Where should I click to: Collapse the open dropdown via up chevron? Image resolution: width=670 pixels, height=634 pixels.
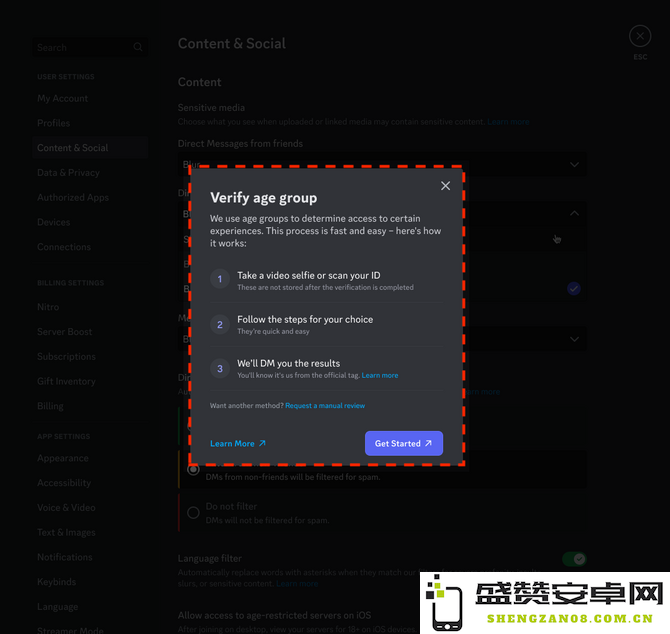pyautogui.click(x=574, y=213)
